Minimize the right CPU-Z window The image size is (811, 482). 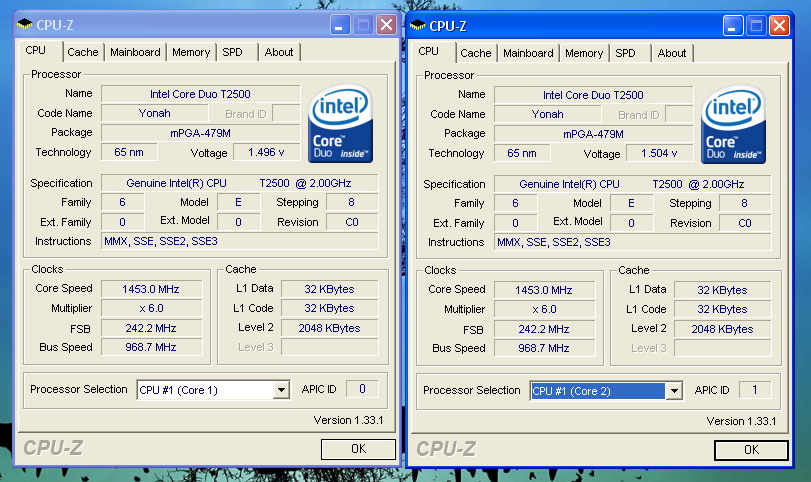[x=733, y=25]
